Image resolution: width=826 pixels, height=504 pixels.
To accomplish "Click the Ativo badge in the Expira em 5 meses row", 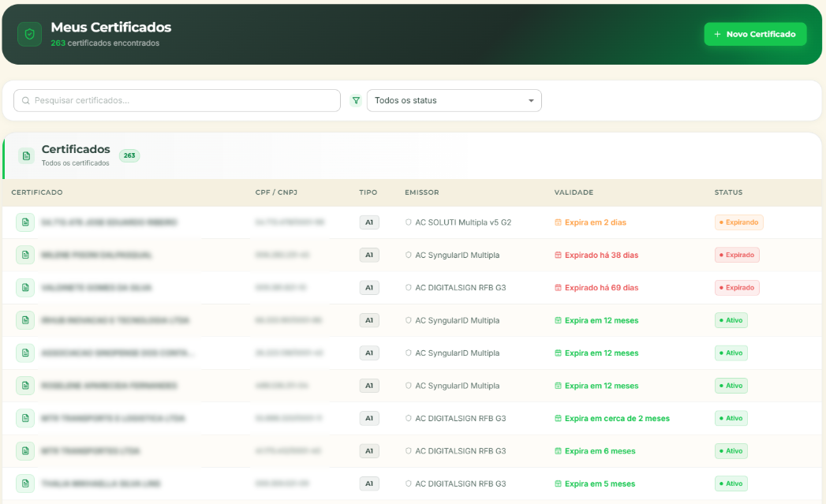I will click(731, 483).
